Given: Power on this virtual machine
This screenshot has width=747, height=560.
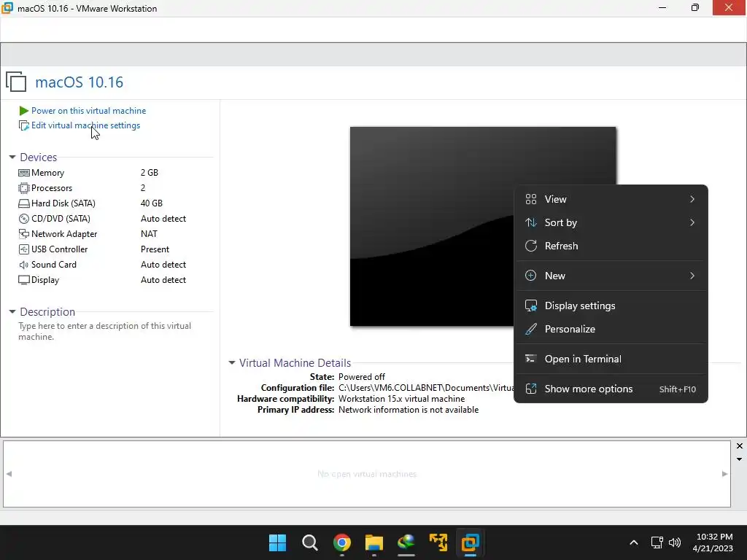Looking at the screenshot, I should (88, 111).
